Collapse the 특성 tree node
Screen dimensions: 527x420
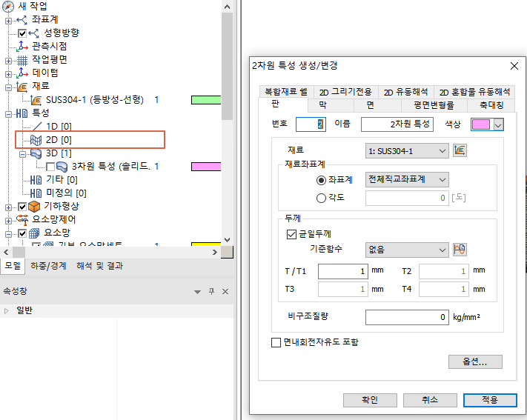[8, 114]
